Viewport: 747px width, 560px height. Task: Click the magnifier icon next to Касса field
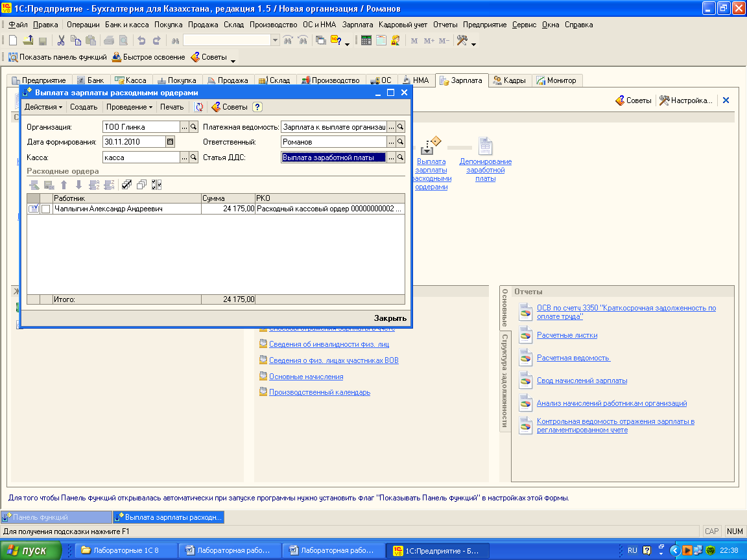(193, 157)
